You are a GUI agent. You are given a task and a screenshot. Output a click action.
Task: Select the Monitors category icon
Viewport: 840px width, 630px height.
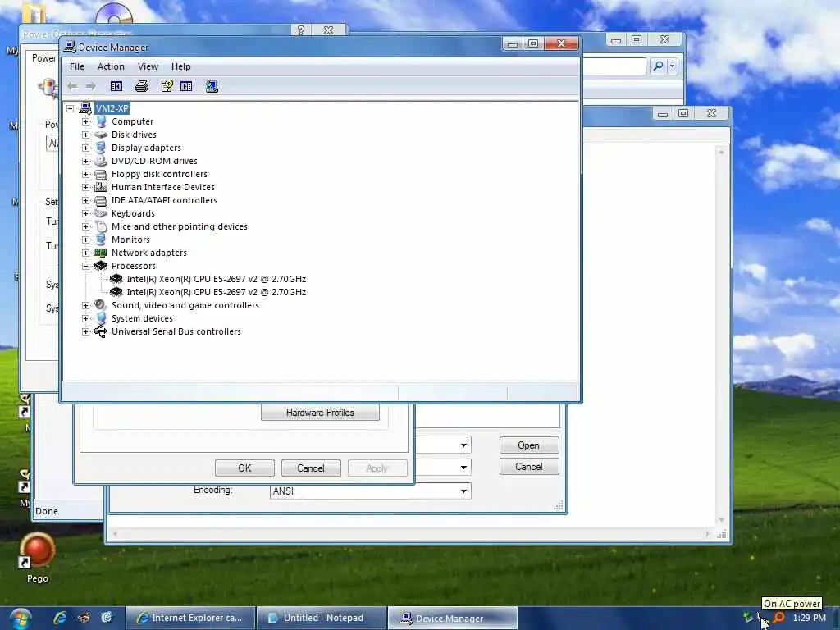(101, 240)
